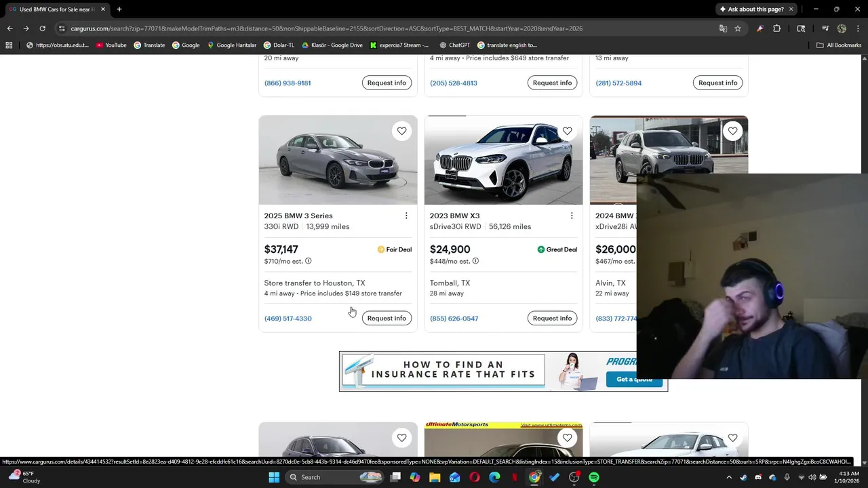Image resolution: width=868 pixels, height=488 pixels.
Task: Open the media controls icon
Action: (825, 28)
